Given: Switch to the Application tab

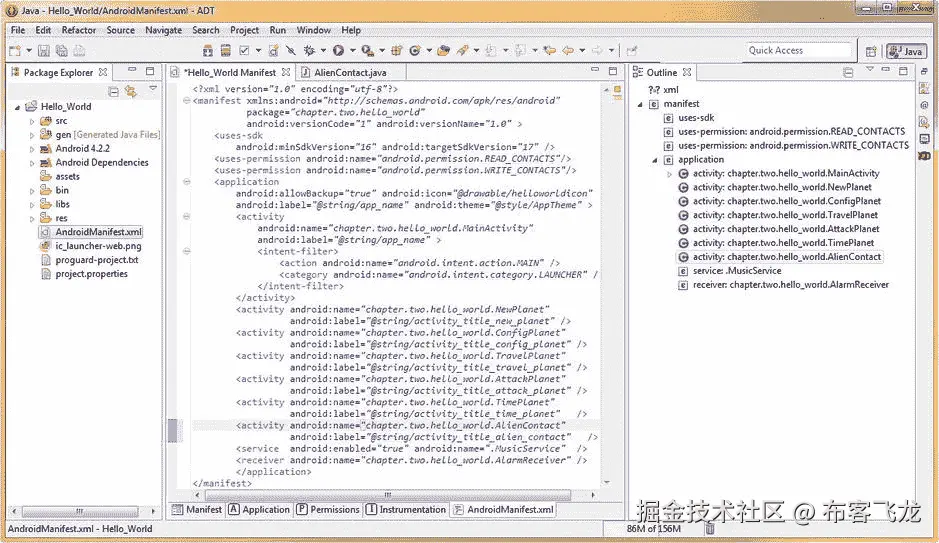Looking at the screenshot, I should 259,509.
